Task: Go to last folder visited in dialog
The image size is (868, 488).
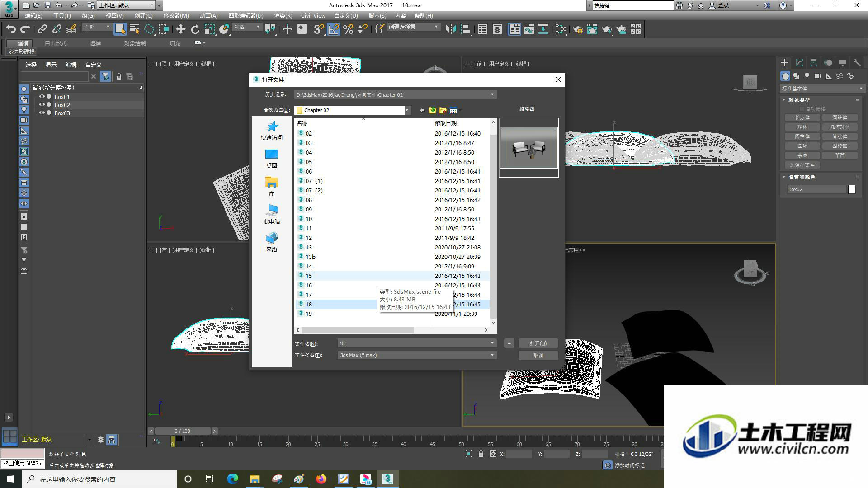Action: click(422, 110)
